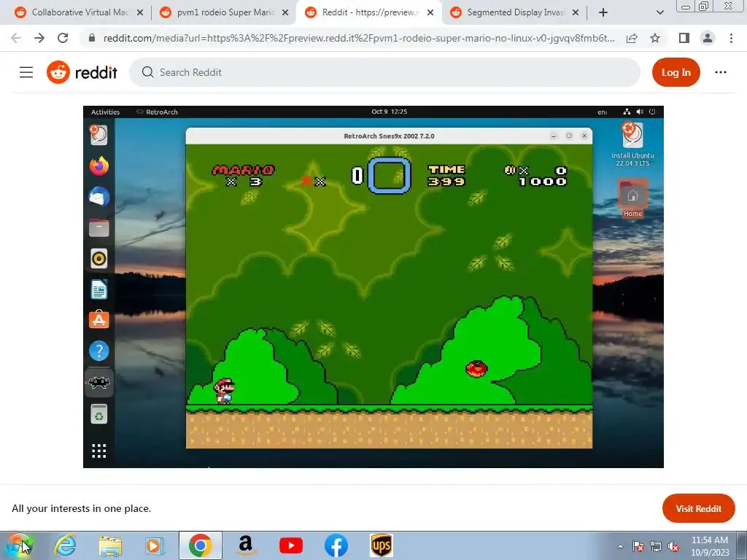View site information lock icon

[x=92, y=38]
